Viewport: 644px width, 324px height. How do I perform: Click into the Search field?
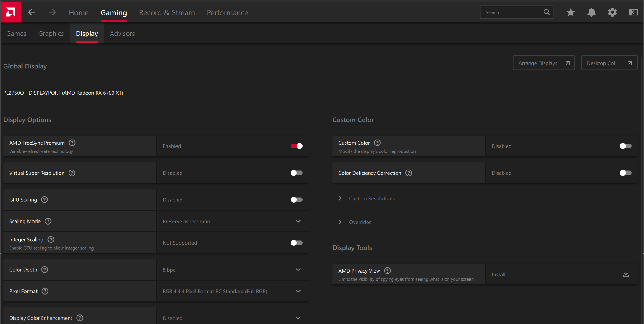tap(512, 12)
